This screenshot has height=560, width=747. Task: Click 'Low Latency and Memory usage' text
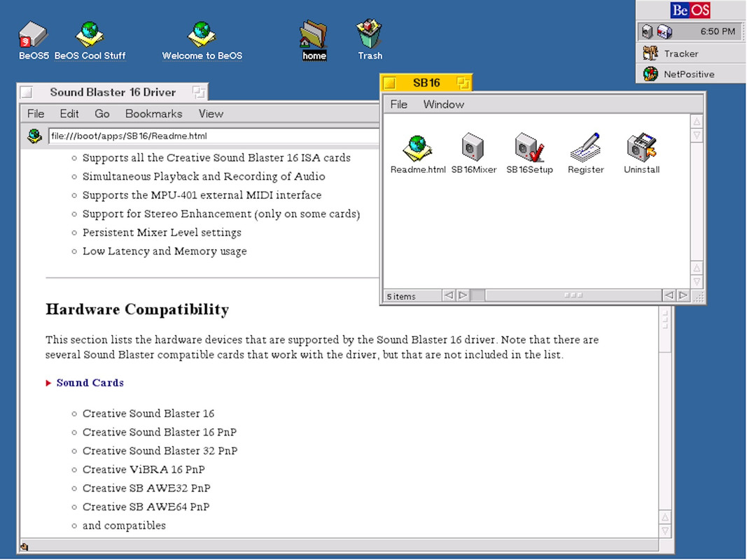[165, 251]
